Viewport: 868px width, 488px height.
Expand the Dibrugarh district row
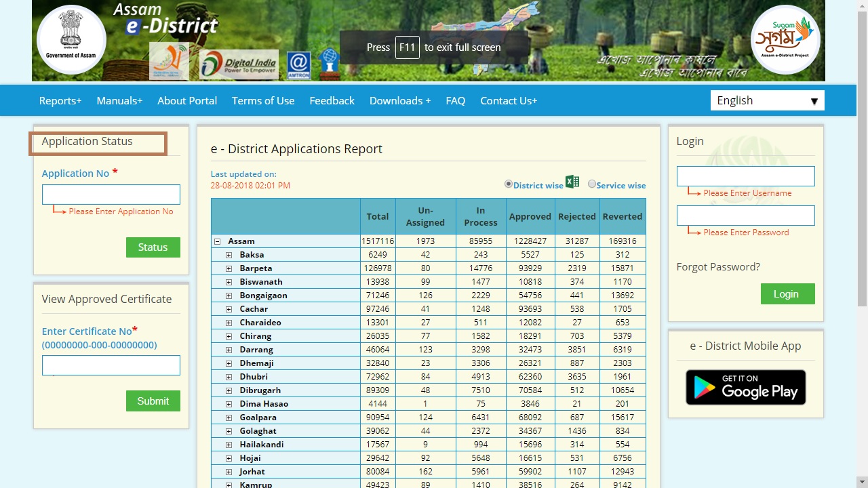[229, 390]
